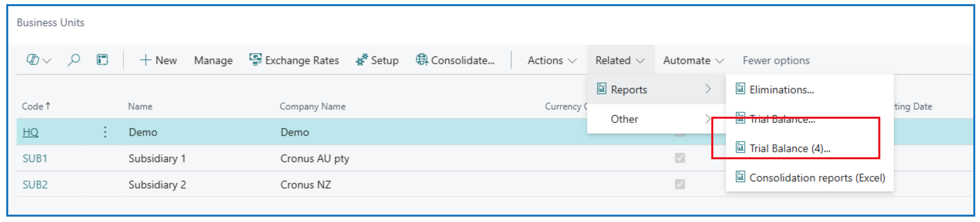Collapse the Related dropdown menu
The width and height of the screenshot is (980, 222).
pyautogui.click(x=620, y=61)
